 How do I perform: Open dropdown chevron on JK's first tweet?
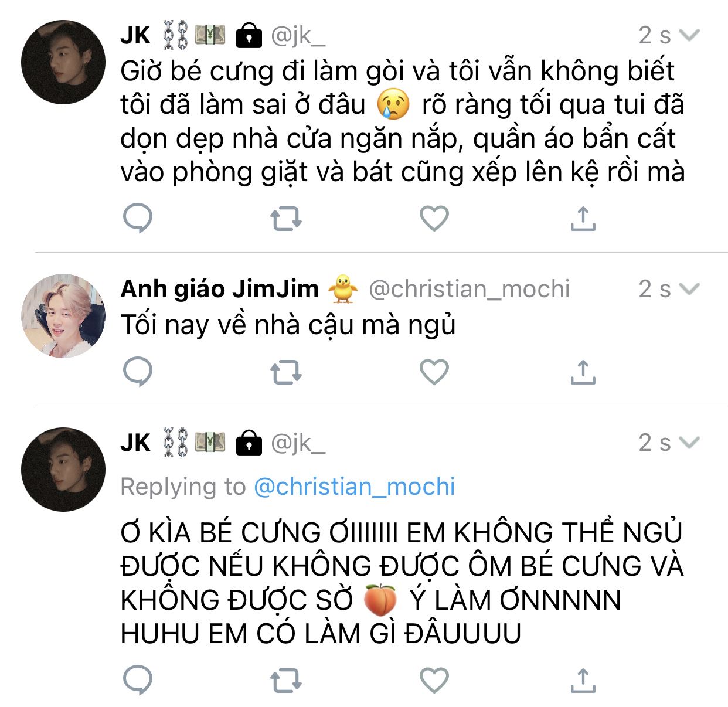pos(689,35)
